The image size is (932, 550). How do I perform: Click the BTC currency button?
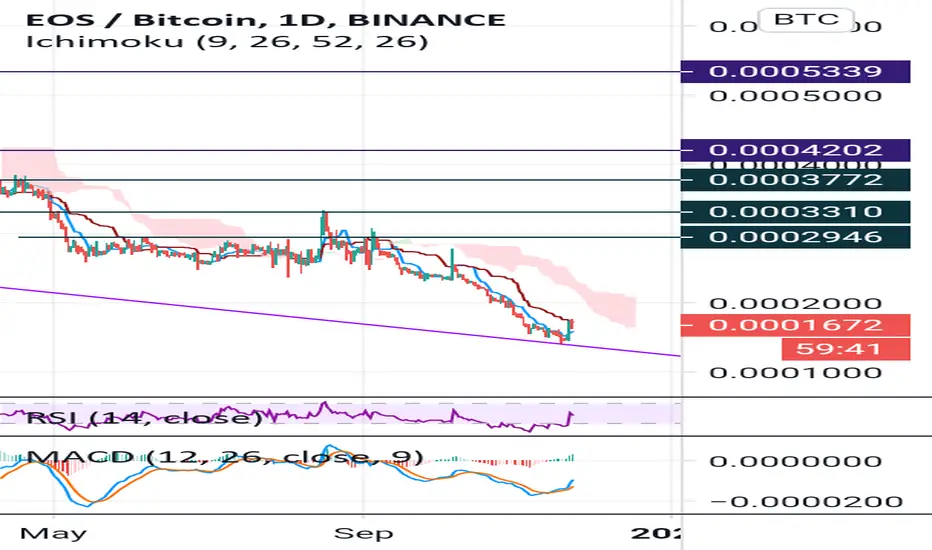[807, 20]
